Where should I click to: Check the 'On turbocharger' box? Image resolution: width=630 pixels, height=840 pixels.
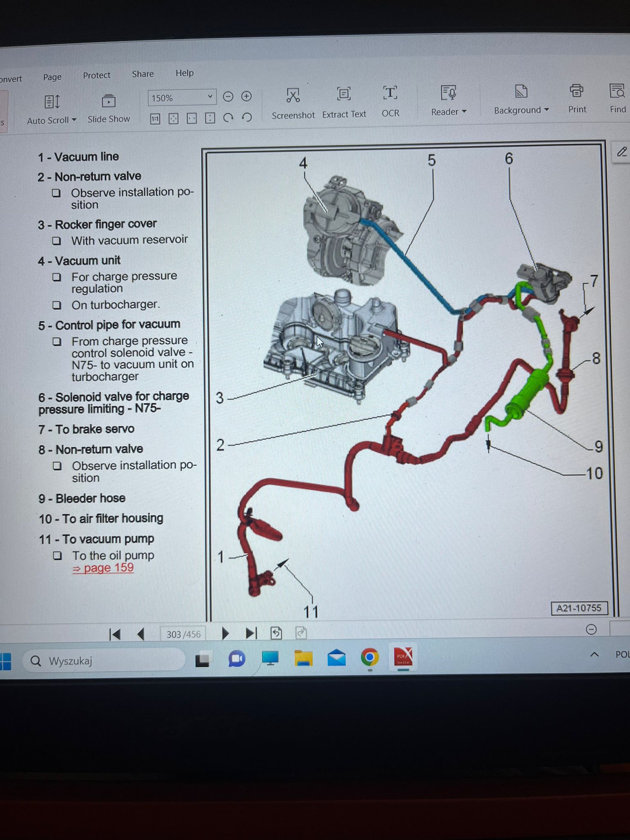tap(57, 306)
